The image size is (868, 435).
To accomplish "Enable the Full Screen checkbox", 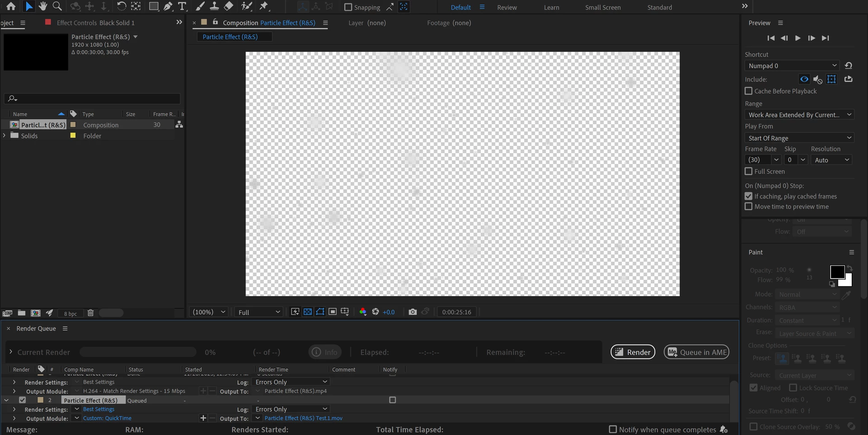I will (x=749, y=171).
